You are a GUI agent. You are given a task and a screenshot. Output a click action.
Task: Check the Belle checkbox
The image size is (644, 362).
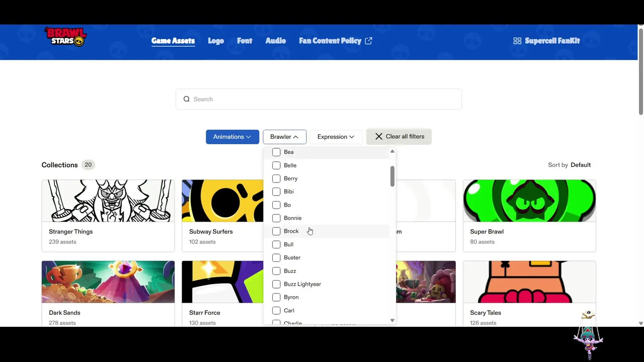(276, 165)
